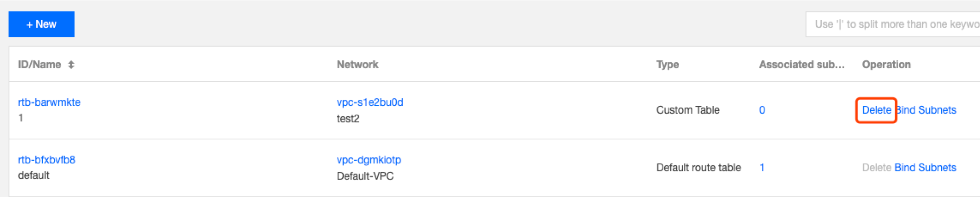Screen dimensions: 980x197
Task: Bind Subnets for Default route table
Action: (x=925, y=168)
